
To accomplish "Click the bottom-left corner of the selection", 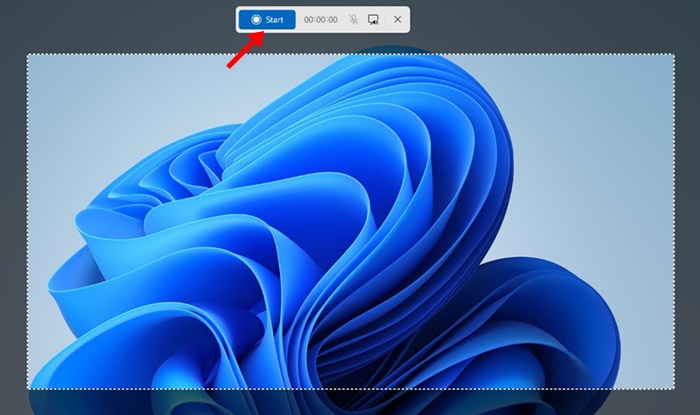I will [27, 389].
